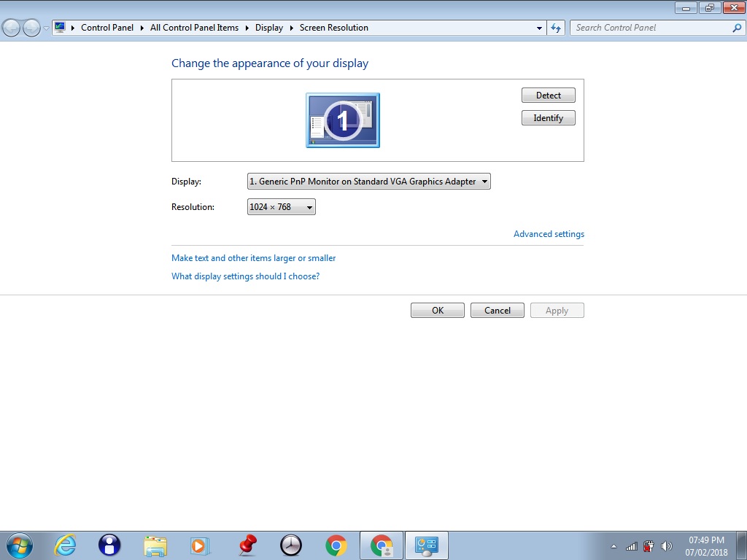Navigate to Control Panel breadcrumb
The image size is (747, 560).
(x=107, y=28)
